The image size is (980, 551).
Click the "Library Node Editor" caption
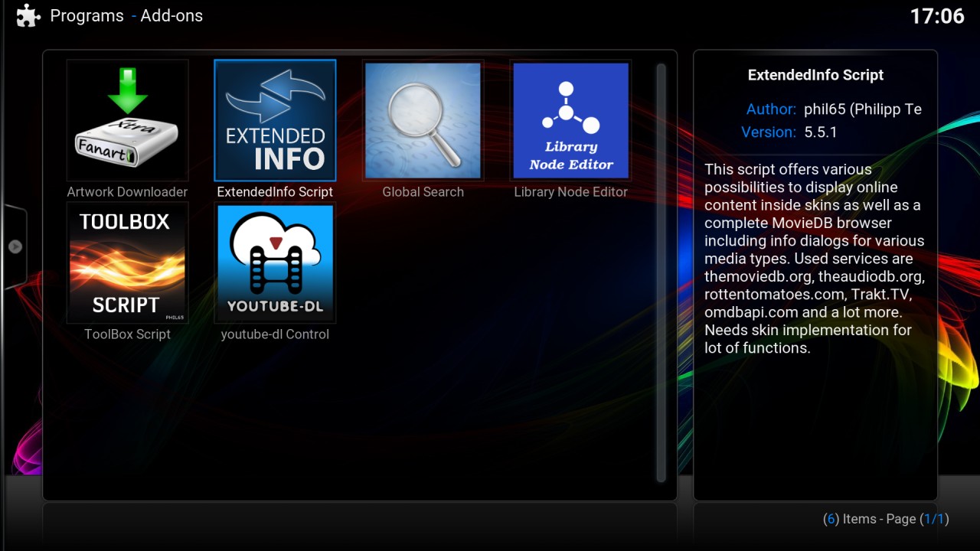(570, 192)
